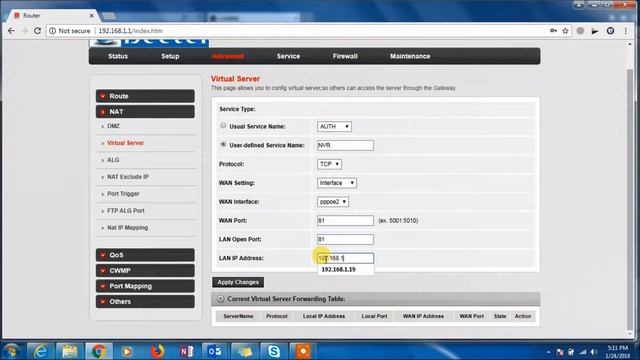The width and height of the screenshot is (640, 360).
Task: Click the browser forward arrow
Action: 24,31
